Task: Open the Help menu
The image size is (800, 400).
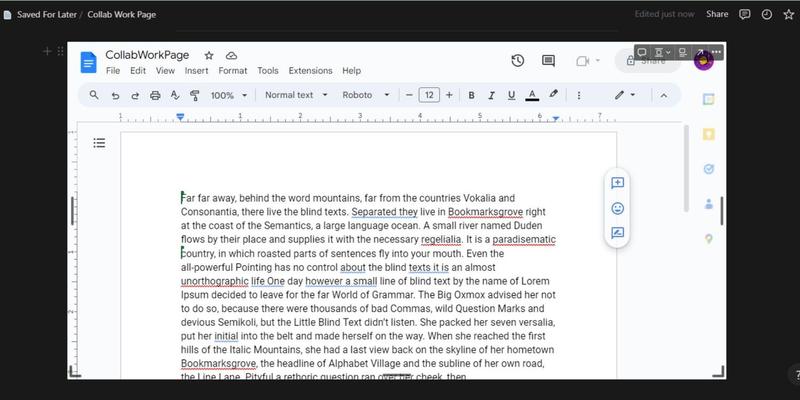Action: (352, 71)
